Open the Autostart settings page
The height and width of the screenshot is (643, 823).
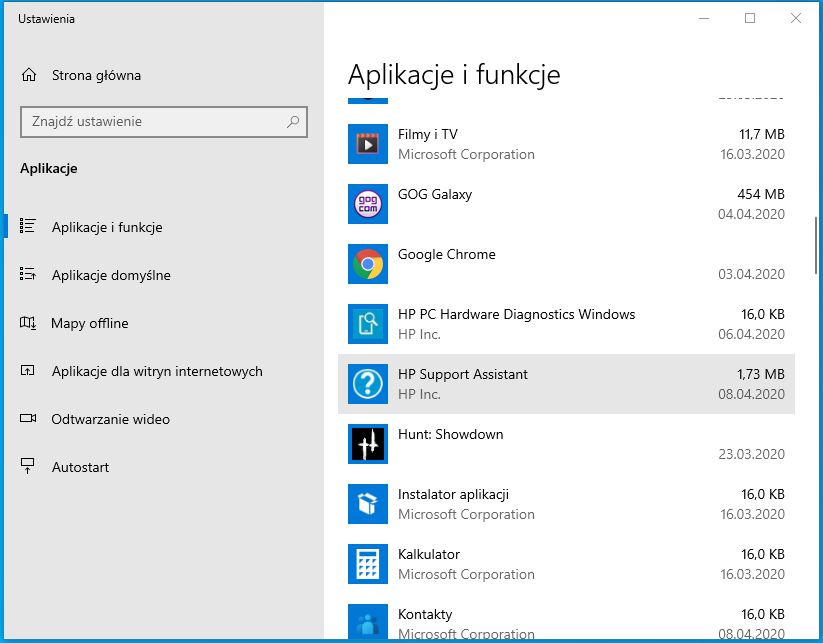[x=80, y=467]
